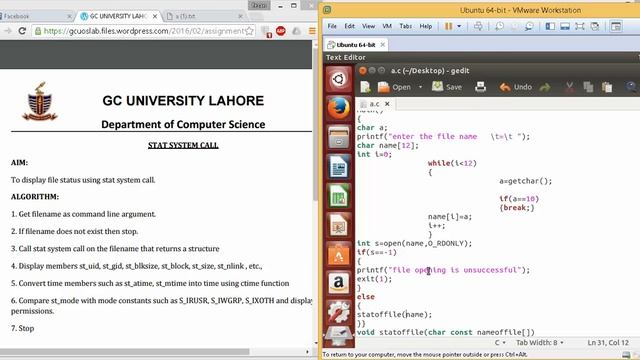Click the VMware console view icon
This screenshot has height=360, width=640.
tap(616, 26)
